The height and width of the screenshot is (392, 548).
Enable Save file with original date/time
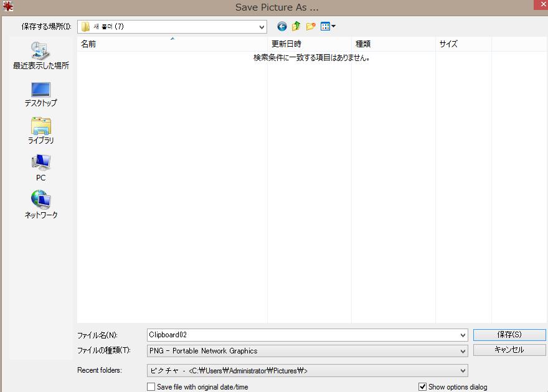(x=151, y=387)
